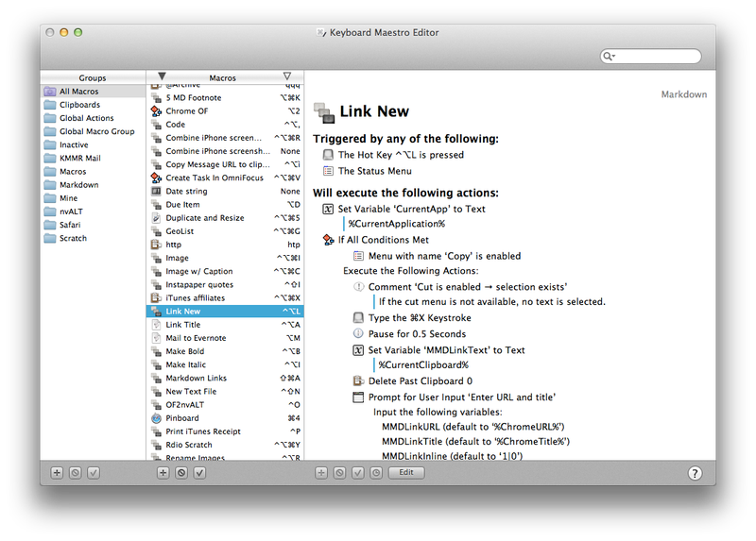Click the Link Title macro document icon

tap(156, 325)
